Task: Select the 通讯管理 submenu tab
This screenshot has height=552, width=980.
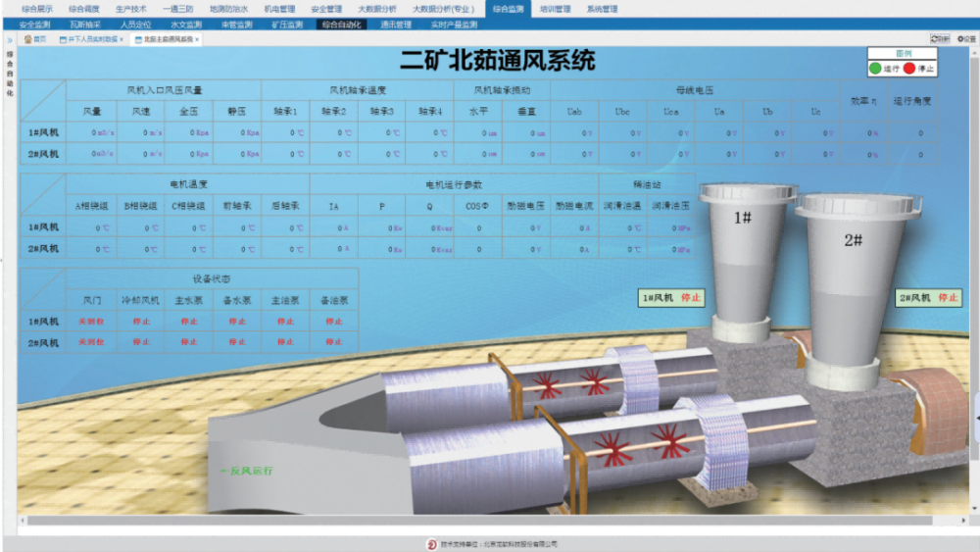Action: 395,25
